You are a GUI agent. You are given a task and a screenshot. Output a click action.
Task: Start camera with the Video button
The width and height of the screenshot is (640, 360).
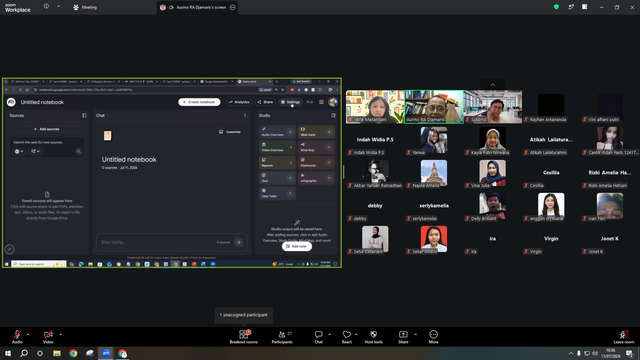click(x=48, y=337)
